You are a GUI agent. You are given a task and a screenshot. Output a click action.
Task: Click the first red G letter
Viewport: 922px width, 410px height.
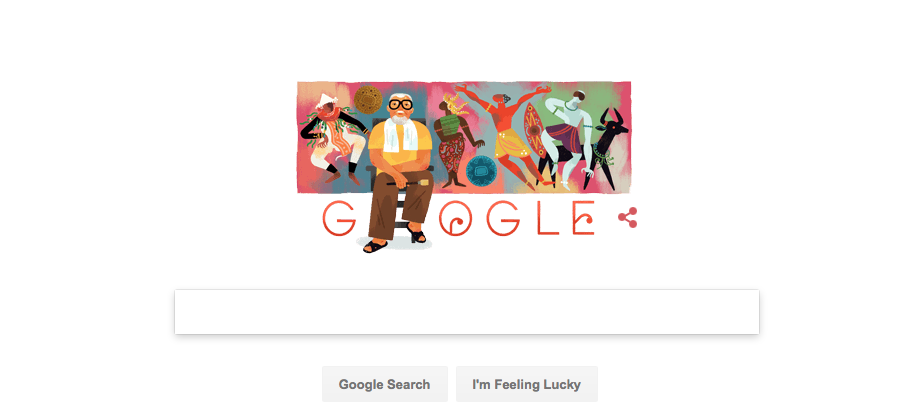pyautogui.click(x=339, y=218)
